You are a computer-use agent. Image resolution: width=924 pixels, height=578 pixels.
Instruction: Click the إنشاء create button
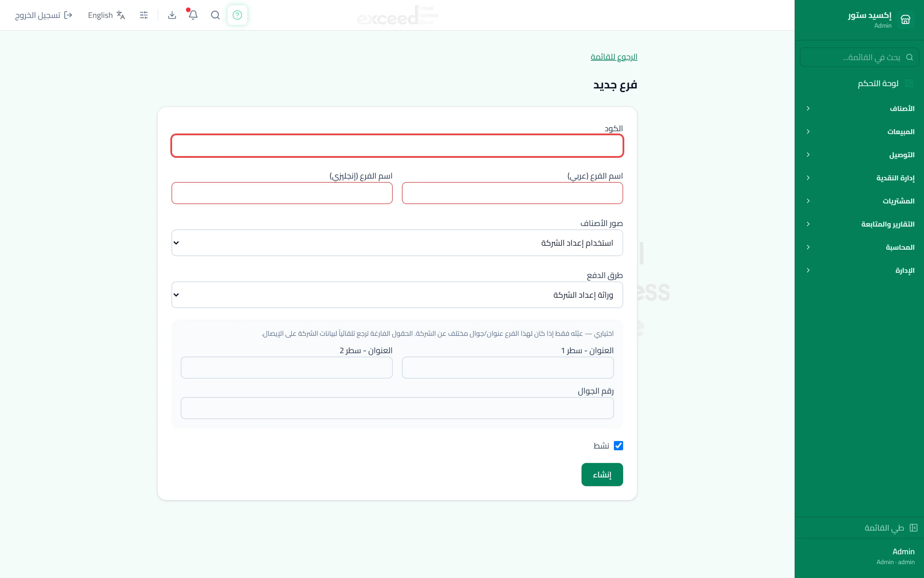point(602,475)
